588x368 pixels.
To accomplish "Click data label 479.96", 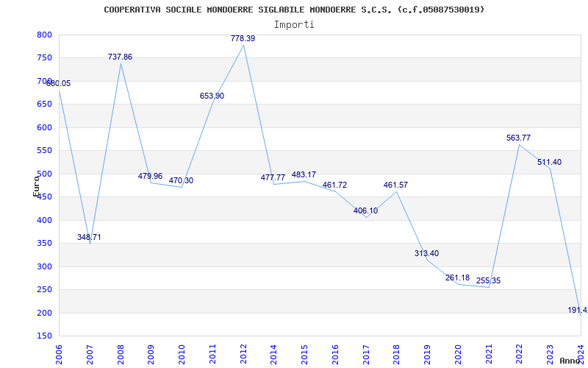I will [151, 176].
